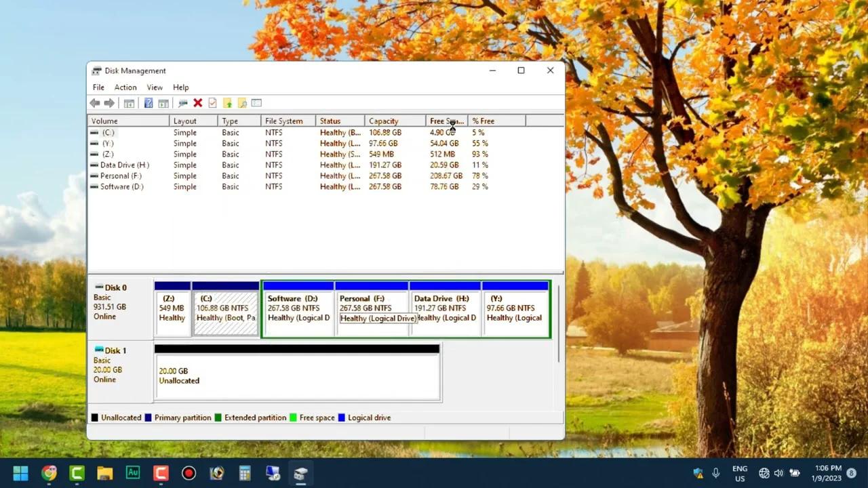Image resolution: width=868 pixels, height=488 pixels.
Task: Click the refresh checkmark toolbar icon
Action: point(212,102)
